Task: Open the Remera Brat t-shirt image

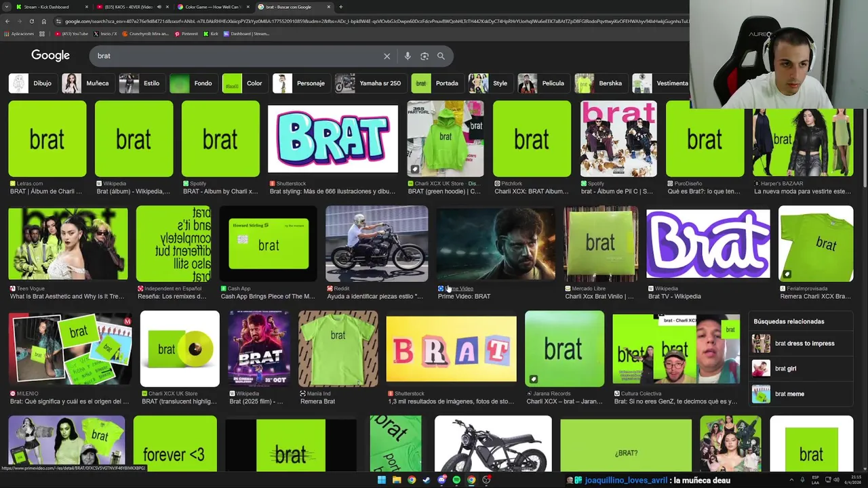Action: 338,349
